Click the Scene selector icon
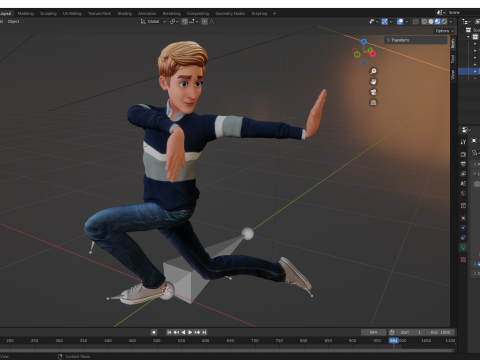Image resolution: width=480 pixels, height=360 pixels. 440,12
